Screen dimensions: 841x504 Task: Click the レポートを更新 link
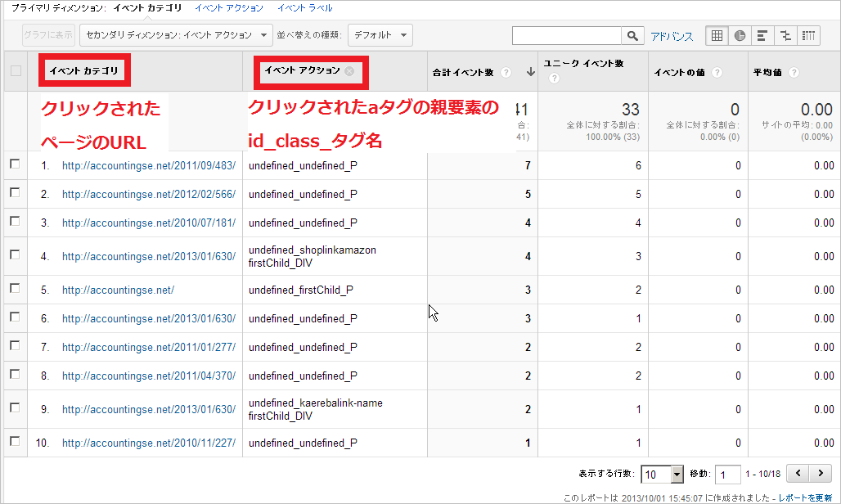805,498
